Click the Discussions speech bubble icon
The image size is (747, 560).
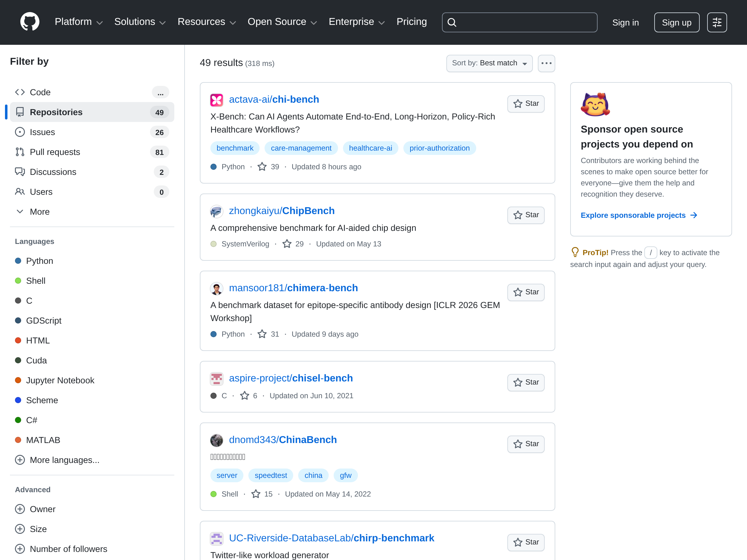point(20,172)
